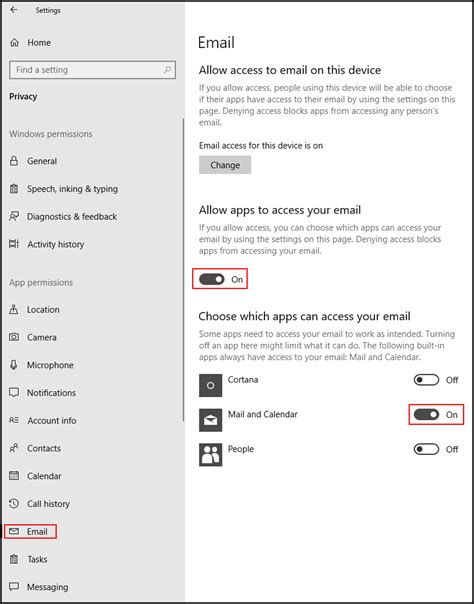Click the back arrow in Settings header
The image size is (474, 604).
14,10
